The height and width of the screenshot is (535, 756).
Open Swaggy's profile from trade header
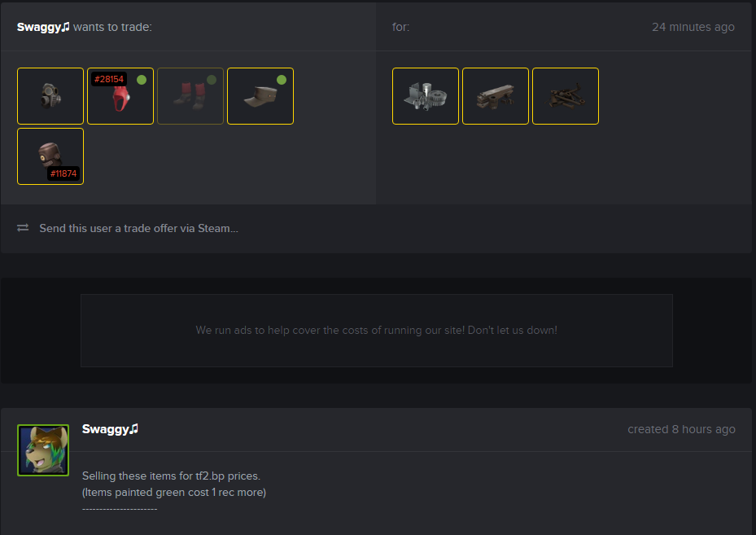click(43, 27)
